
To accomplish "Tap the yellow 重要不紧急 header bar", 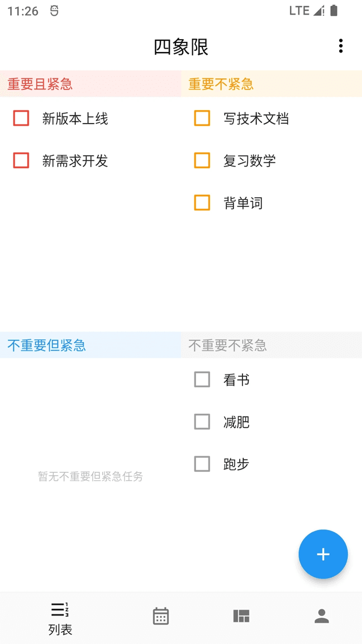I will (219, 84).
